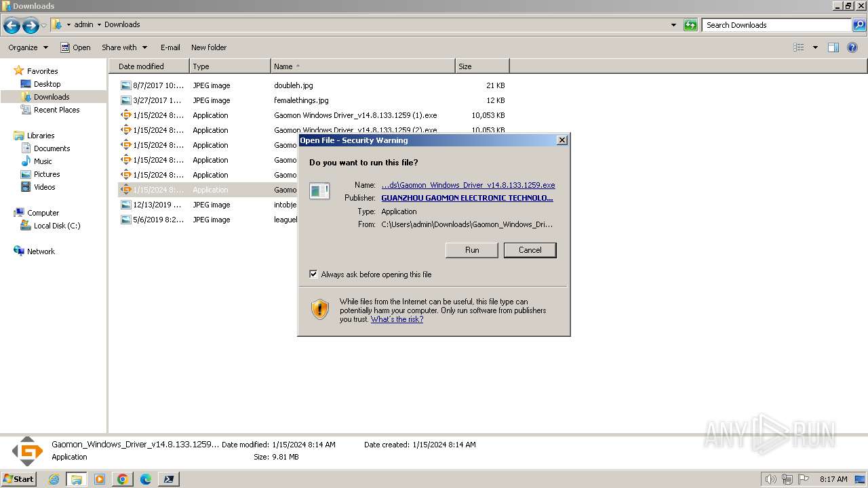This screenshot has width=868, height=488.
Task: Select the doubleh.jpg file name
Action: click(x=294, y=85)
